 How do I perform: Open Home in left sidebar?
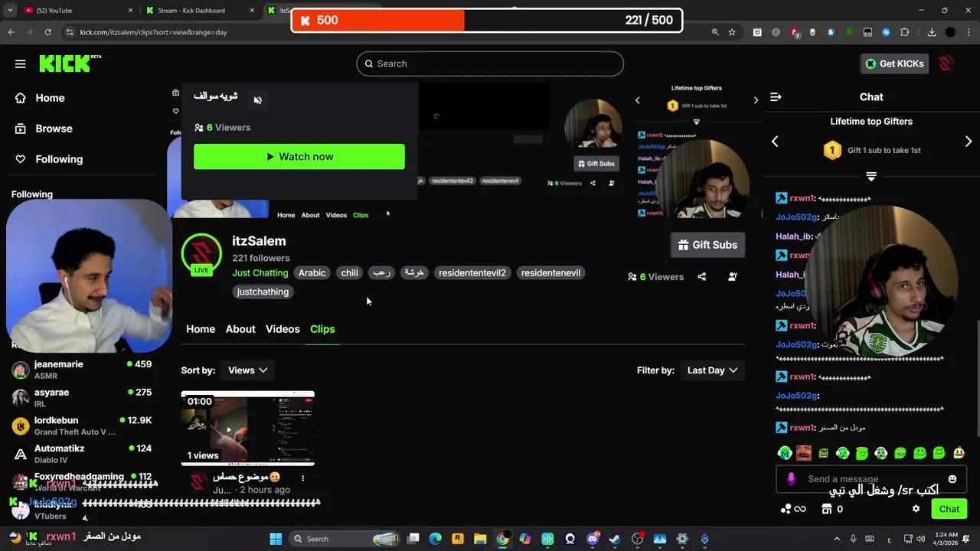coord(50,98)
